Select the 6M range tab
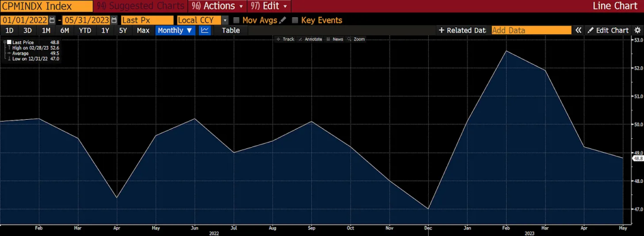Screen dimensions: 644x236 (x=64, y=30)
